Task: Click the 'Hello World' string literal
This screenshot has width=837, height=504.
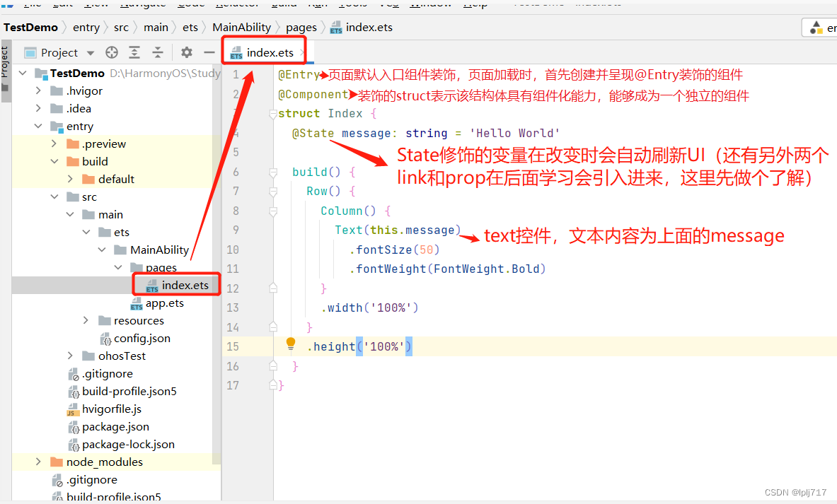Action: [x=514, y=133]
